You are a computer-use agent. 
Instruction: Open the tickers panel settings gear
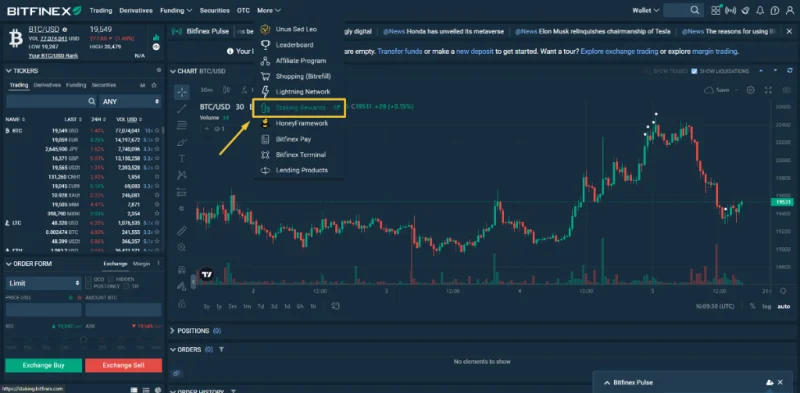click(x=159, y=70)
